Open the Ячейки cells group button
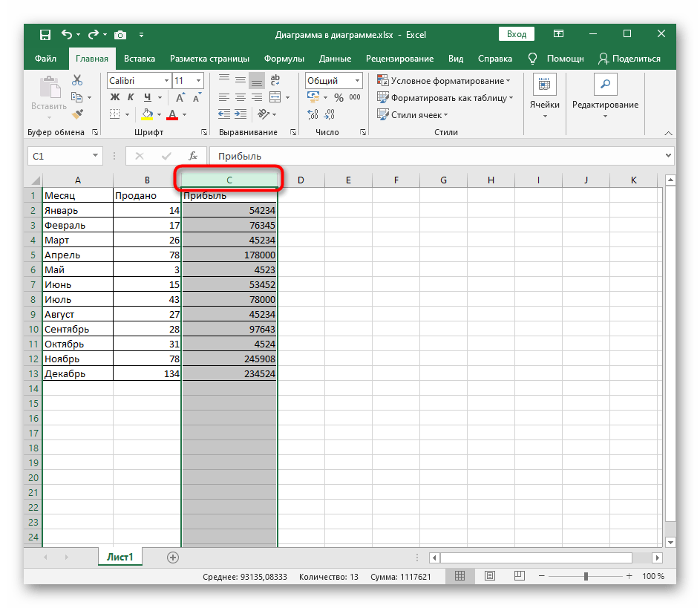Screen dimensions: 700x608 click(x=545, y=97)
